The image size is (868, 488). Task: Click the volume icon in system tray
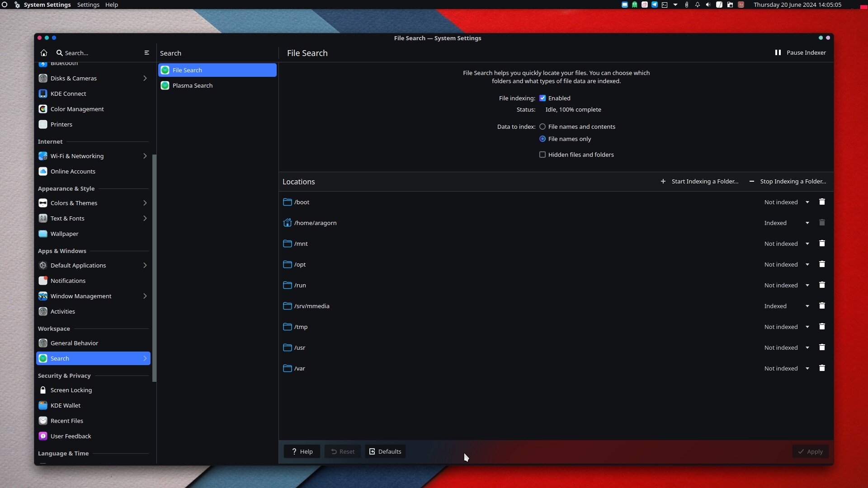708,5
